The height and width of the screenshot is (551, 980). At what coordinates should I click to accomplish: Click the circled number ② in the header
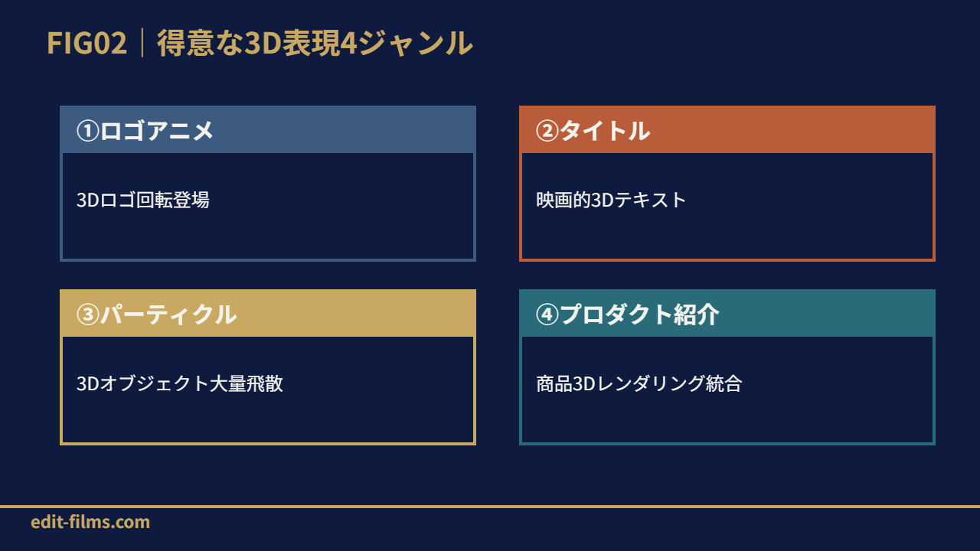pos(547,131)
